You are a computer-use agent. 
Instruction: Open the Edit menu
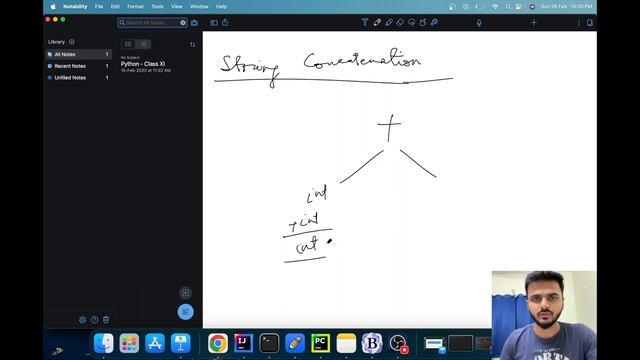click(115, 7)
